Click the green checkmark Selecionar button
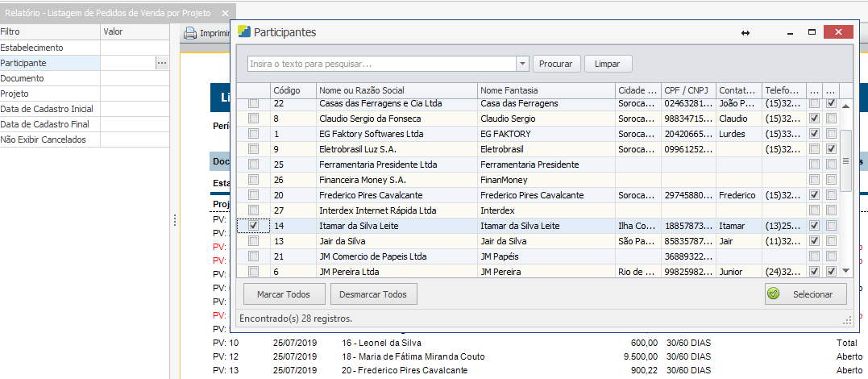 805,294
